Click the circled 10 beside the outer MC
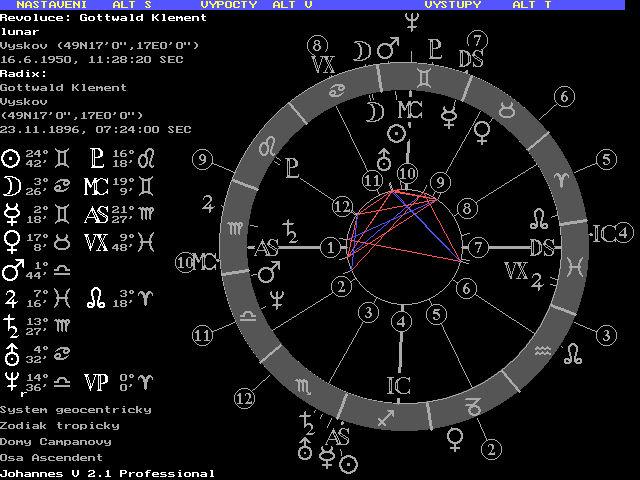The width and height of the screenshot is (640, 480). coord(184,262)
